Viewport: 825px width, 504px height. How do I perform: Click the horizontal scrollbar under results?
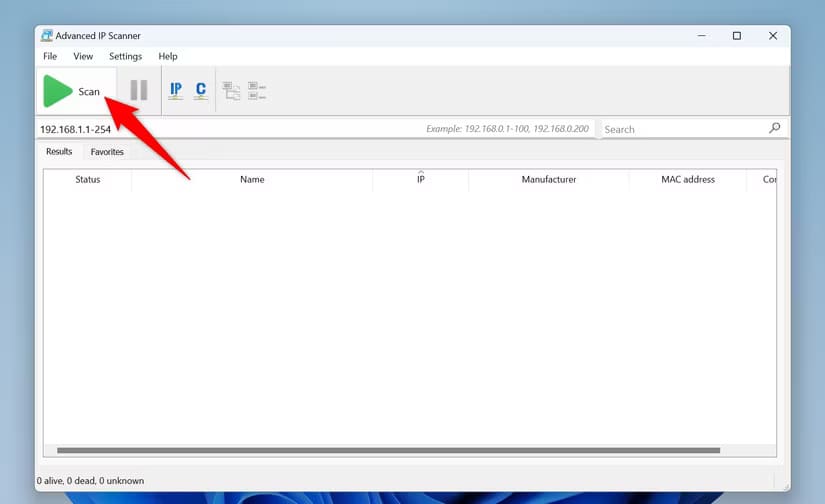point(388,451)
